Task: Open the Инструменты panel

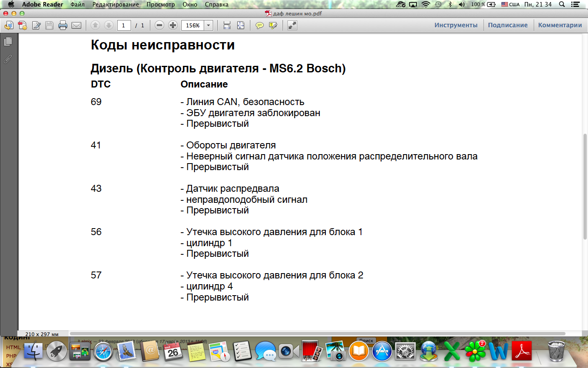Action: coord(456,25)
